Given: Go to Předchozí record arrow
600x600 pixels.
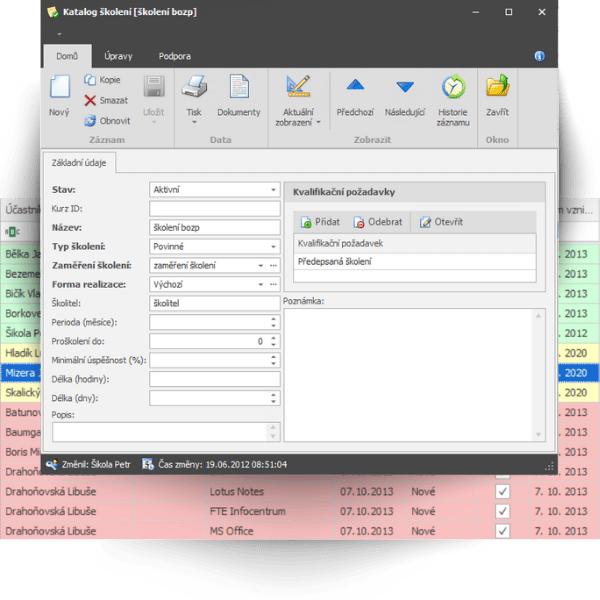Looking at the screenshot, I should (x=355, y=88).
